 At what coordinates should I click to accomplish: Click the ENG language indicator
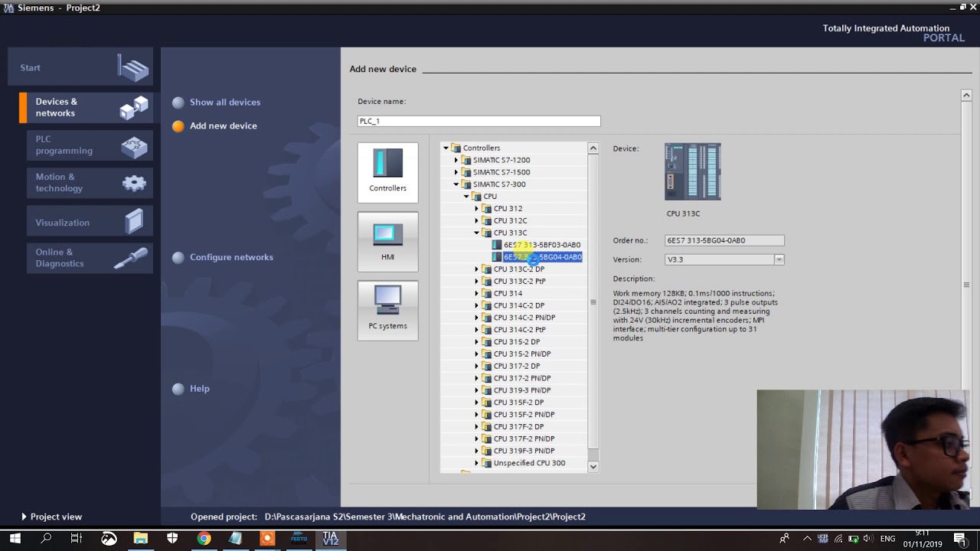pos(887,539)
